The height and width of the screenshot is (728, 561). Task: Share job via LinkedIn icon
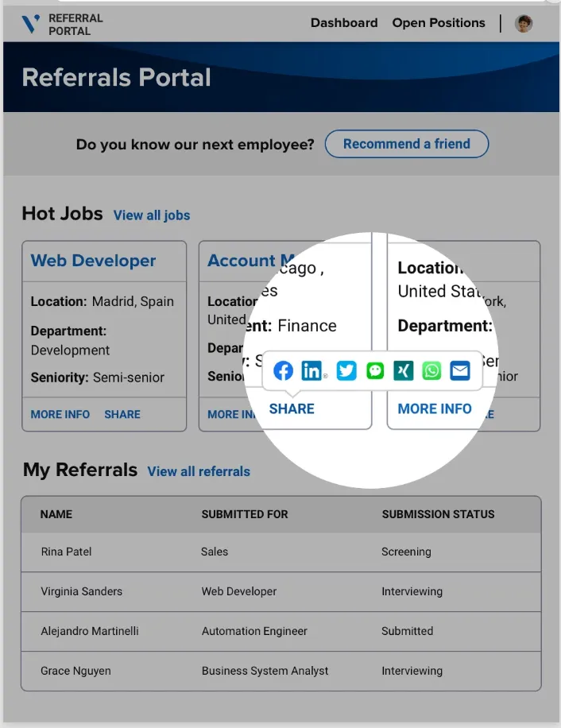[312, 370]
